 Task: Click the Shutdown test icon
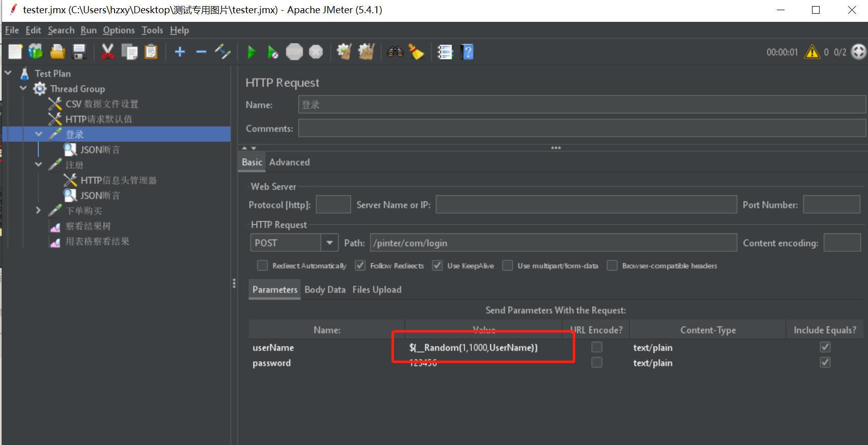[x=316, y=52]
